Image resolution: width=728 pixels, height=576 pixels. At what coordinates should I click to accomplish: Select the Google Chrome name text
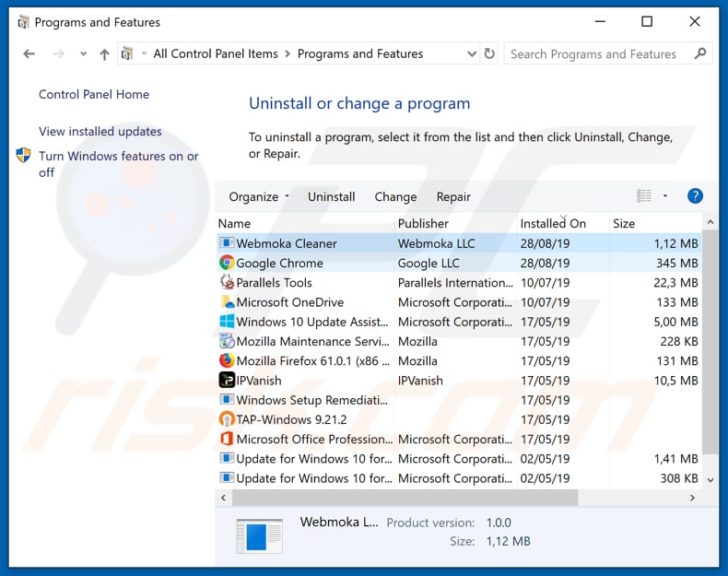point(279,263)
